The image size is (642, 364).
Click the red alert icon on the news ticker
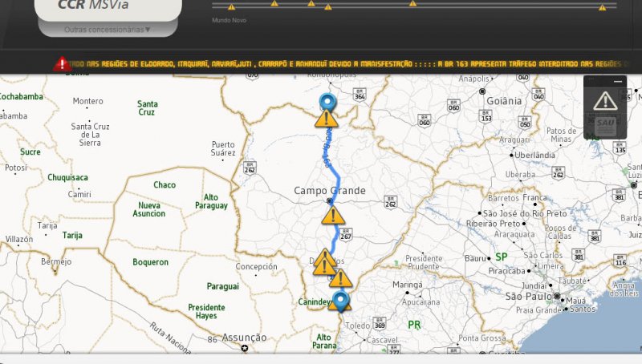[x=62, y=64]
